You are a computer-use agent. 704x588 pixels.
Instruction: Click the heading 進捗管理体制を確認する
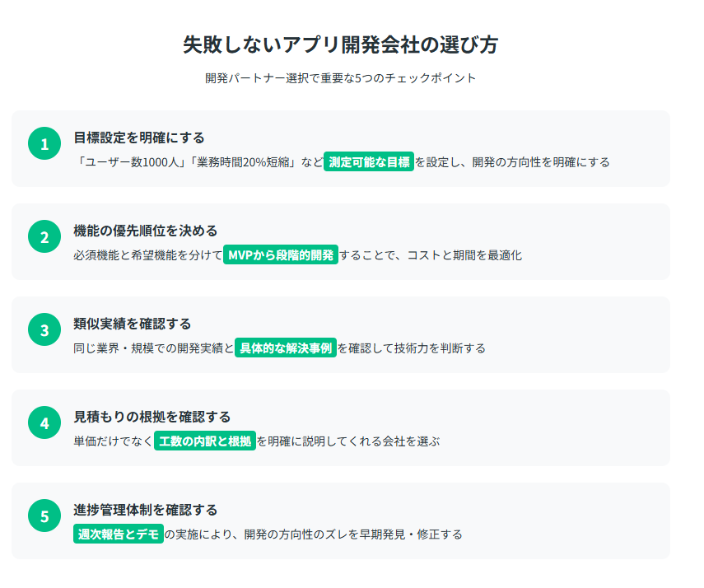pyautogui.click(x=146, y=510)
